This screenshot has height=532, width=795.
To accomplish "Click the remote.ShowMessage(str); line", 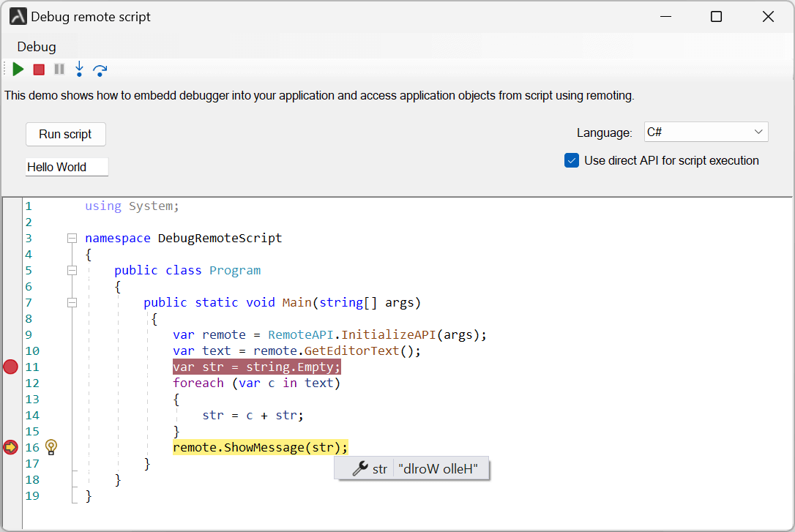I will pos(260,447).
